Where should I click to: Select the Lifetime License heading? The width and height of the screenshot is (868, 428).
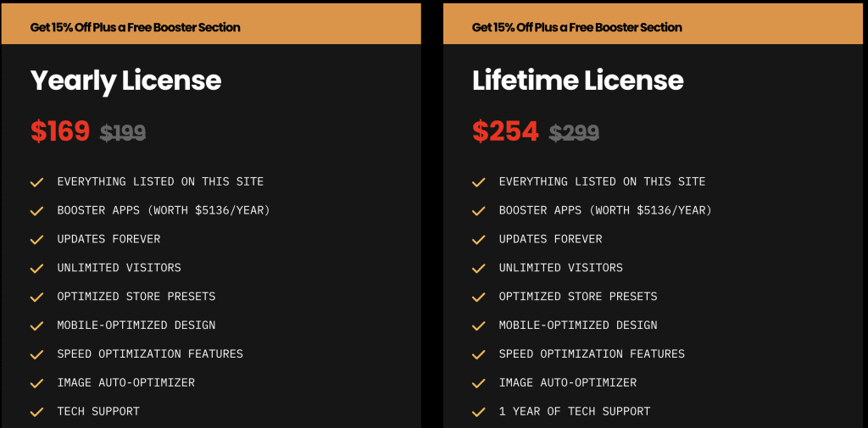[577, 81]
